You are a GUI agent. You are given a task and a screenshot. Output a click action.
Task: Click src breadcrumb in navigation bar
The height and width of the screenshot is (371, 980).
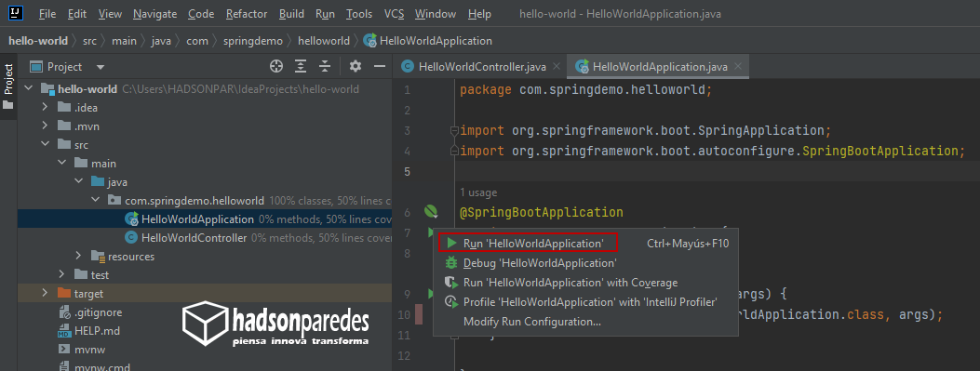89,41
